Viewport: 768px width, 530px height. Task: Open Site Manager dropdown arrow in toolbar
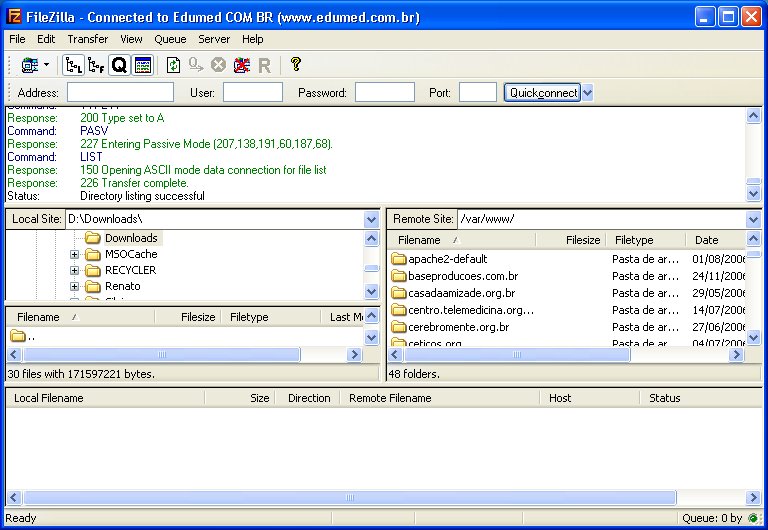point(47,65)
